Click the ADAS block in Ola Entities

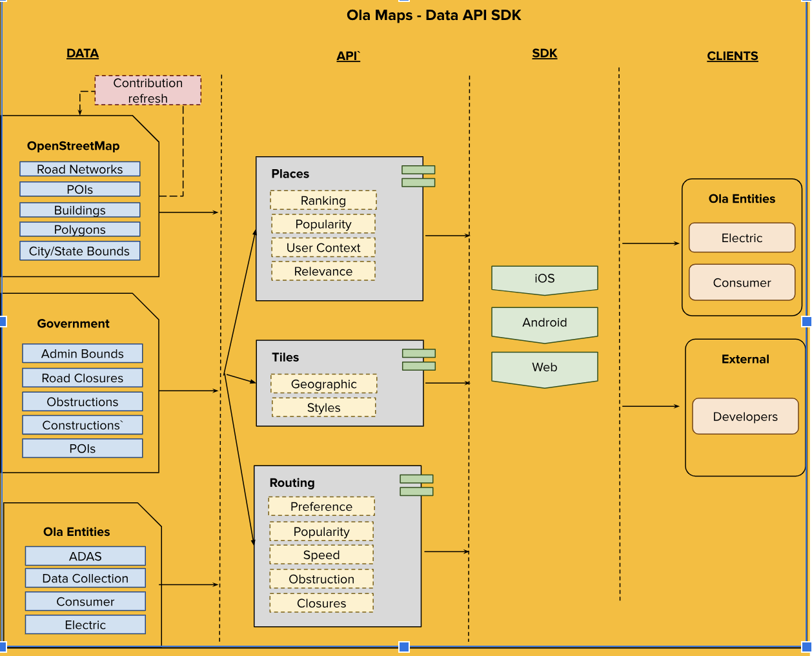click(x=85, y=556)
